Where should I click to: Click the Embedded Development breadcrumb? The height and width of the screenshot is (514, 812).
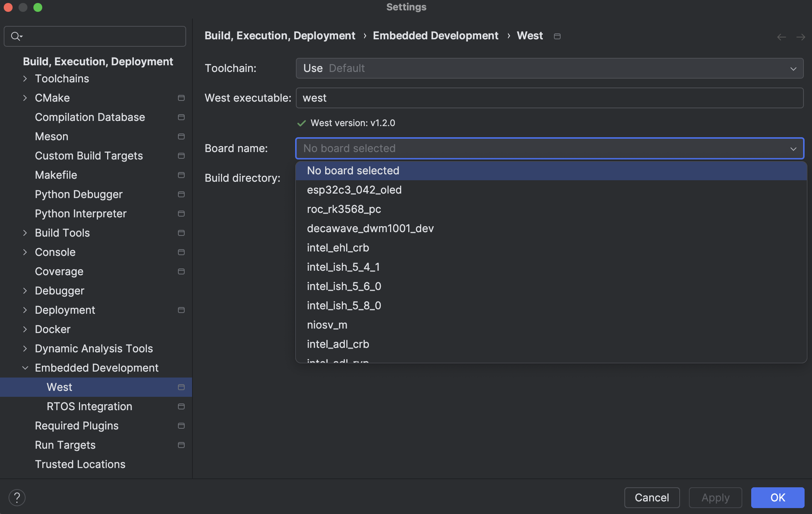click(435, 36)
